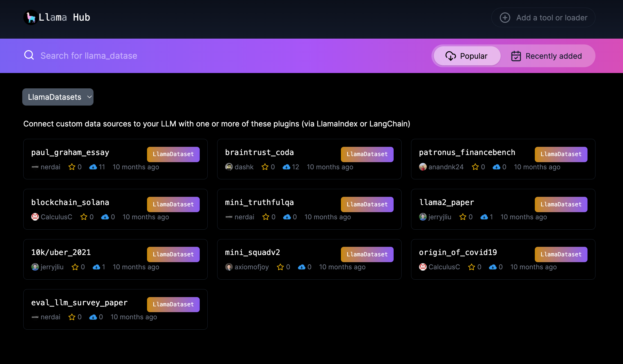Click the download cloud icon on braintrust_coda card

[286, 167]
